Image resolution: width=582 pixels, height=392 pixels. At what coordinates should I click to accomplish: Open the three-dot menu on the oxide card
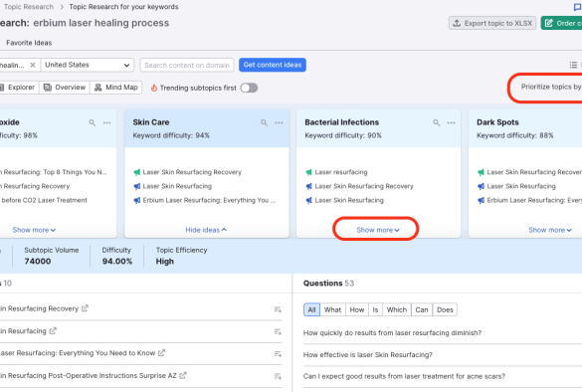(106, 122)
